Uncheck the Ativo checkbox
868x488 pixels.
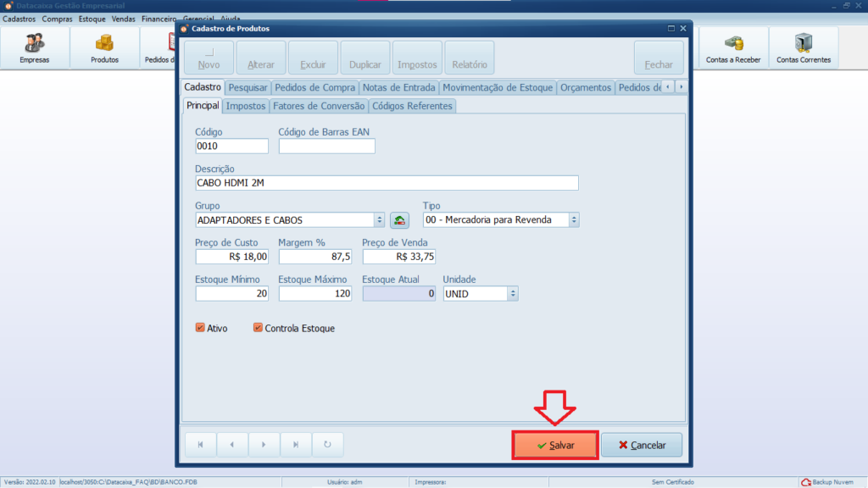point(200,328)
